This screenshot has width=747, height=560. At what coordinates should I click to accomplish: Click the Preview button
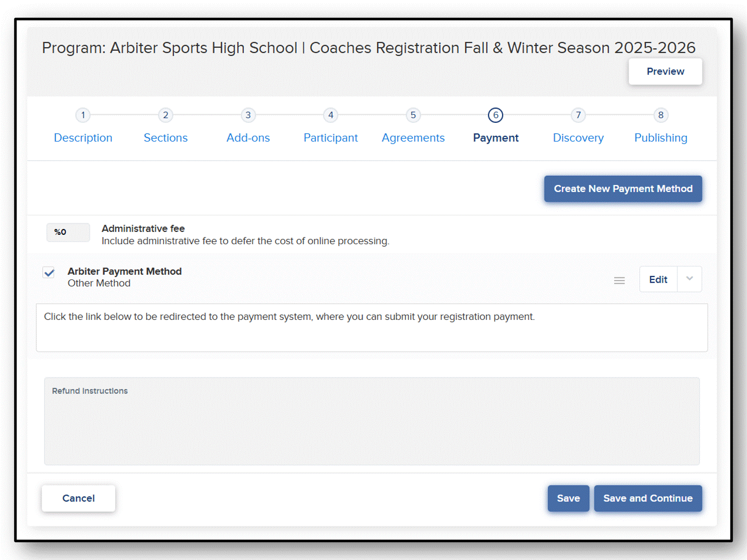coord(666,72)
